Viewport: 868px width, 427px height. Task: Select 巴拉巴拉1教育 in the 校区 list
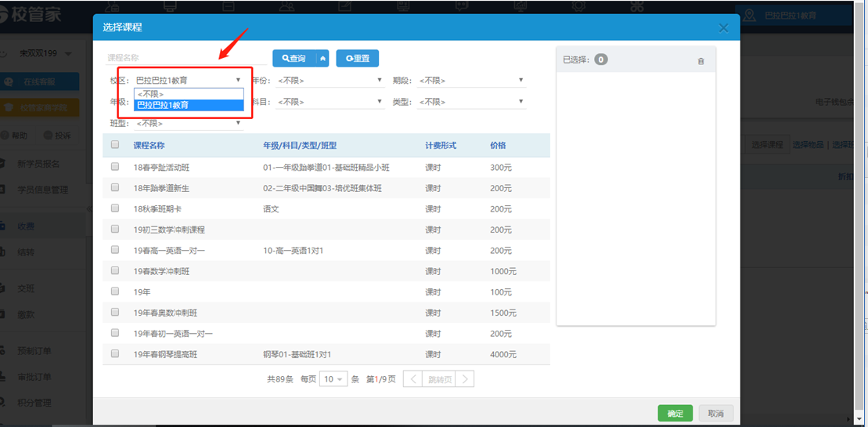tap(189, 105)
